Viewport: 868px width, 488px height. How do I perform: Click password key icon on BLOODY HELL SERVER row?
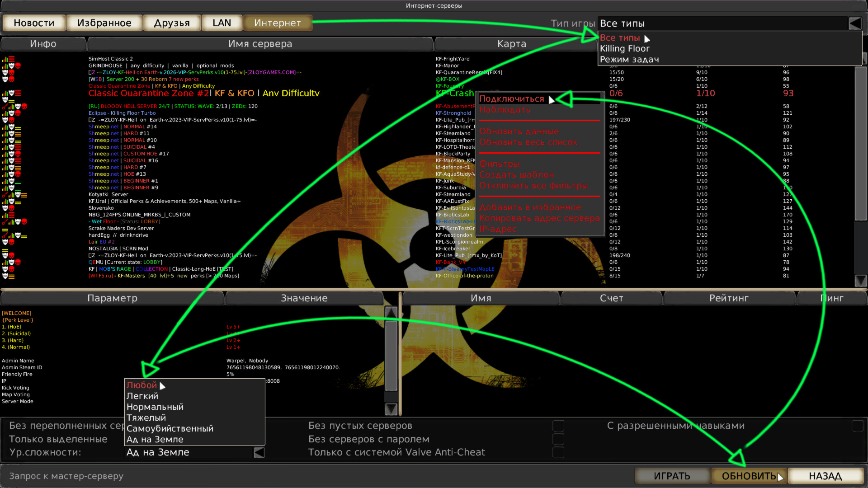[x=5, y=107]
